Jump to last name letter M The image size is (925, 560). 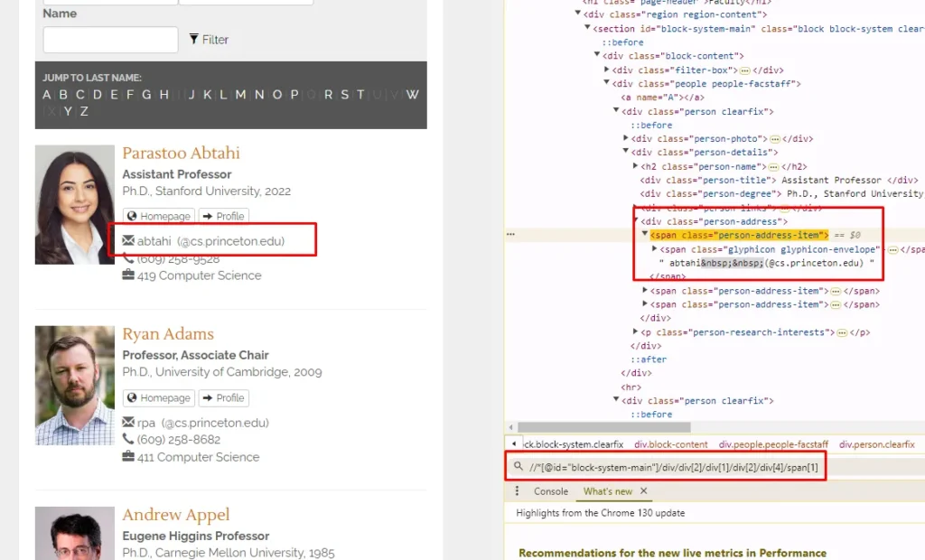point(240,95)
